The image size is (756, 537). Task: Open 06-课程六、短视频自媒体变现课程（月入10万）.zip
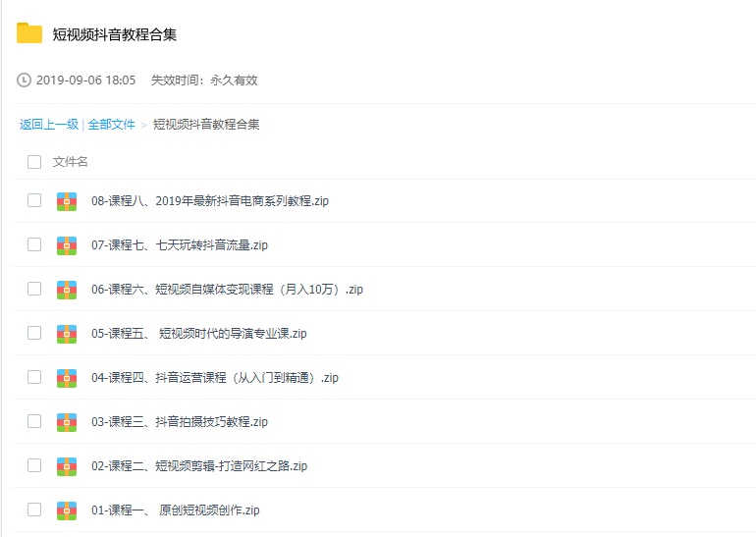pyautogui.click(x=227, y=290)
